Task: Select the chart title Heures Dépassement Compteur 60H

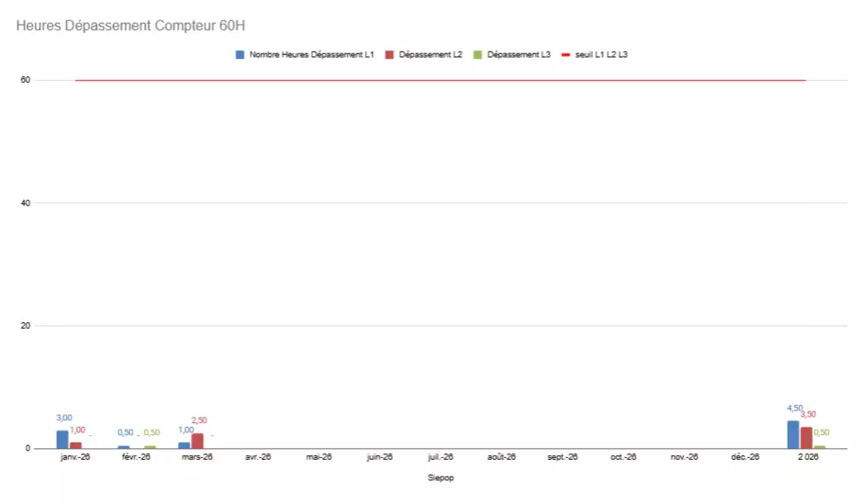Action: point(130,26)
